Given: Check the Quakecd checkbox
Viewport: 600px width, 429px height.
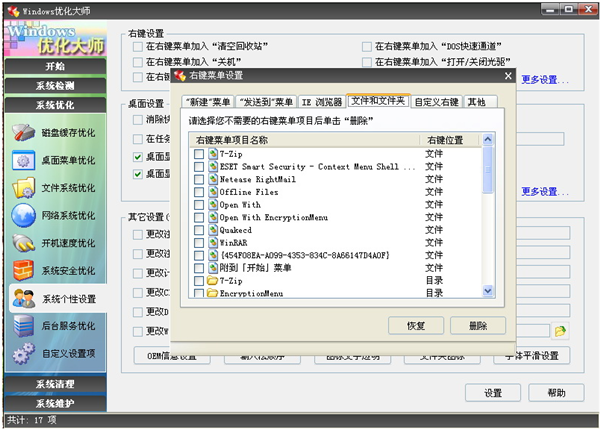Looking at the screenshot, I should [x=199, y=230].
